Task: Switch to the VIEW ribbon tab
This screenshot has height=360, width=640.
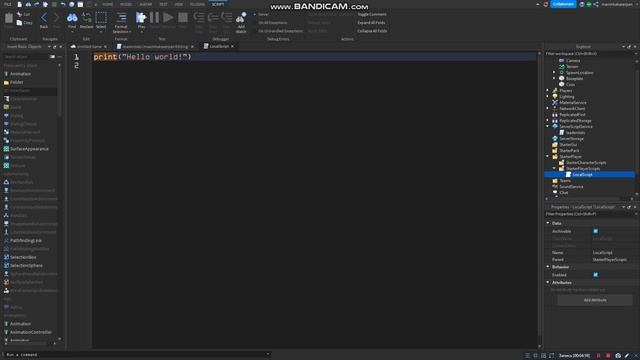Action: click(x=178, y=4)
